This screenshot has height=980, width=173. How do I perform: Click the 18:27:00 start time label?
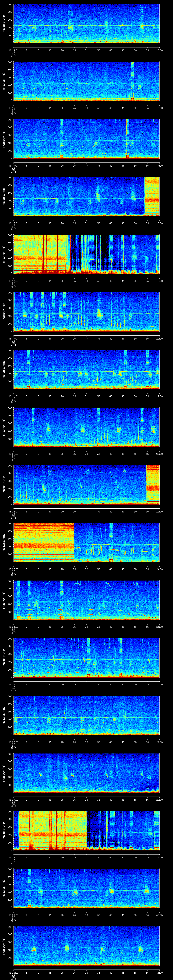pos(13,799)
